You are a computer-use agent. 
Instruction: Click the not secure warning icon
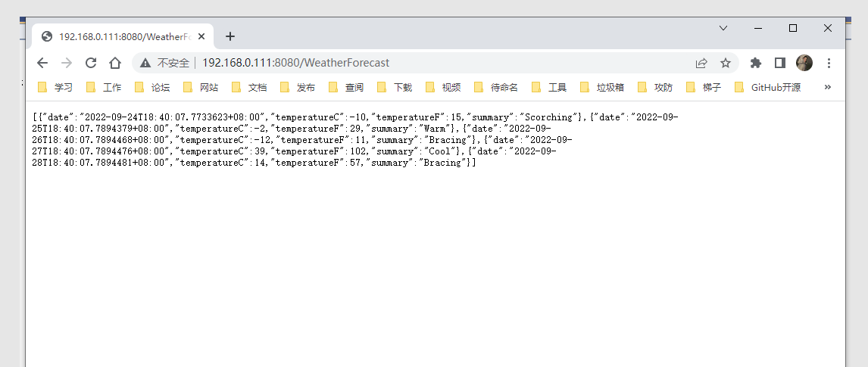[145, 63]
